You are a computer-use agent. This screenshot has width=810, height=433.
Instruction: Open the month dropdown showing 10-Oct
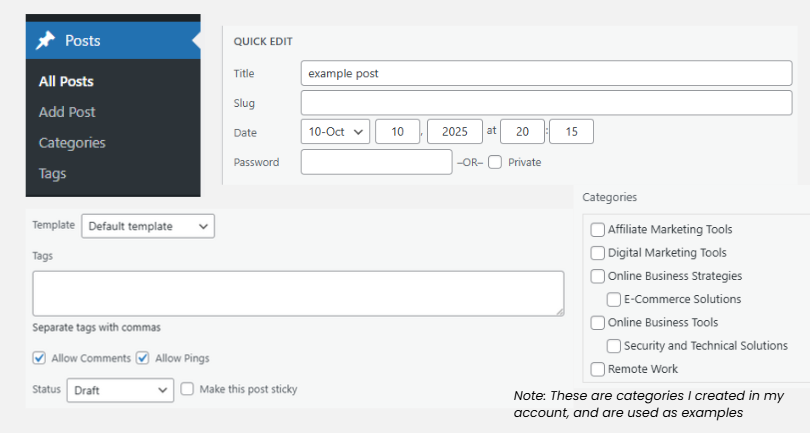[x=335, y=132]
